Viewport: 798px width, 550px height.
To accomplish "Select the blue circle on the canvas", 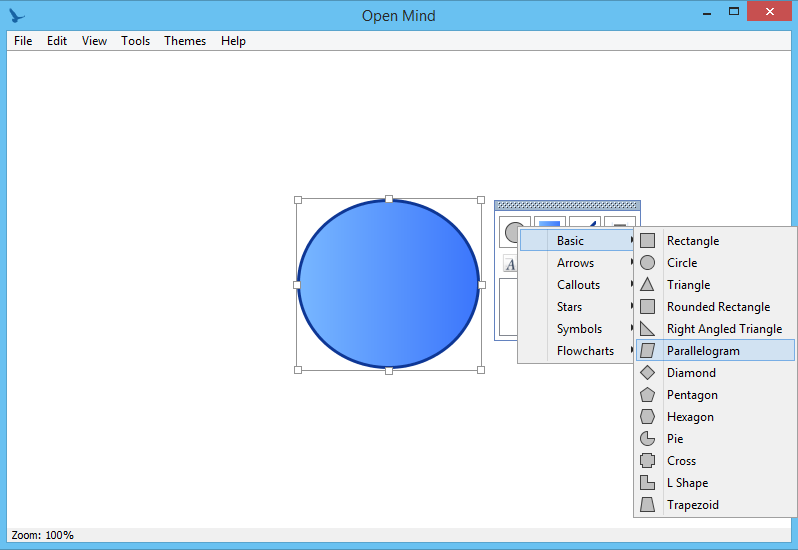I will (x=389, y=284).
